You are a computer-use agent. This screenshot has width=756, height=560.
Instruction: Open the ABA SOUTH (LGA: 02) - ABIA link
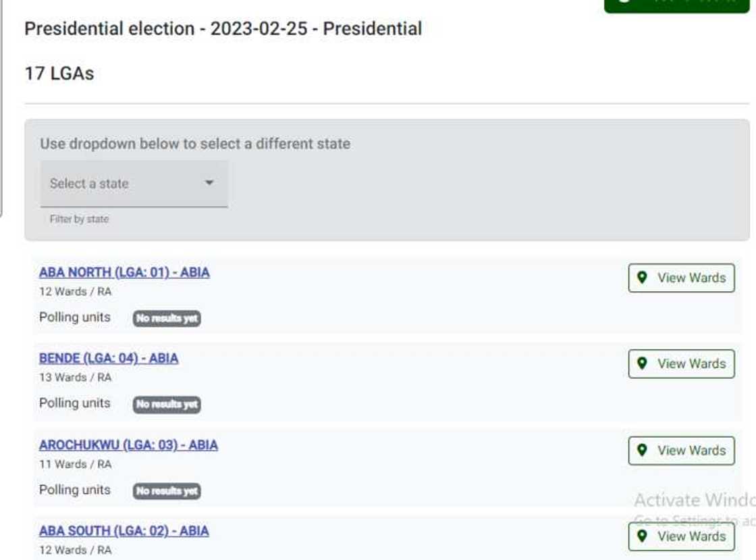[x=124, y=532]
